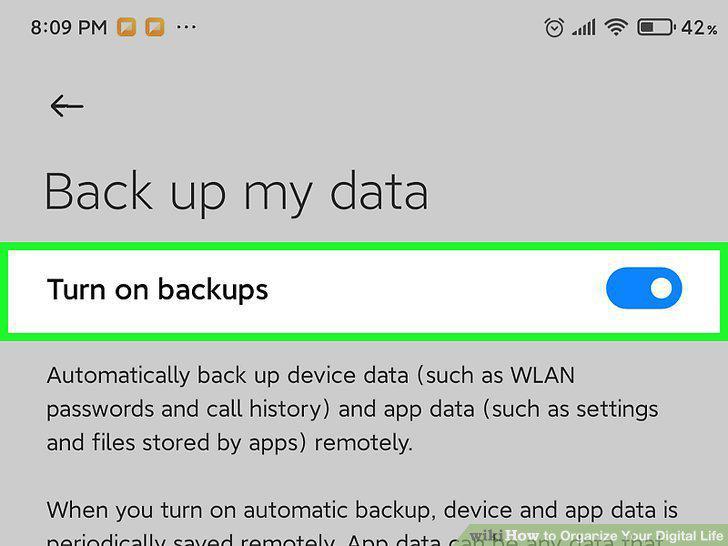Image resolution: width=728 pixels, height=546 pixels.
Task: Open How to Organize Your Digital Life link
Action: 614,536
